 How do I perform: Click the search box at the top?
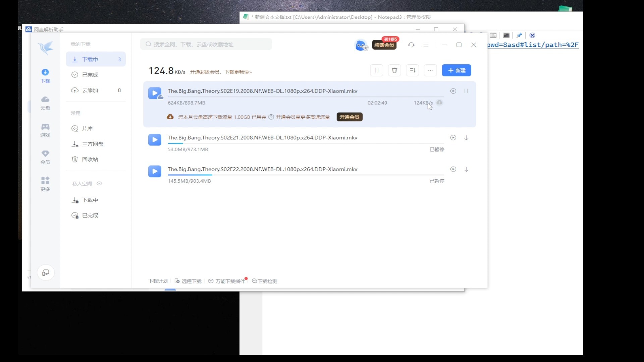(x=206, y=44)
